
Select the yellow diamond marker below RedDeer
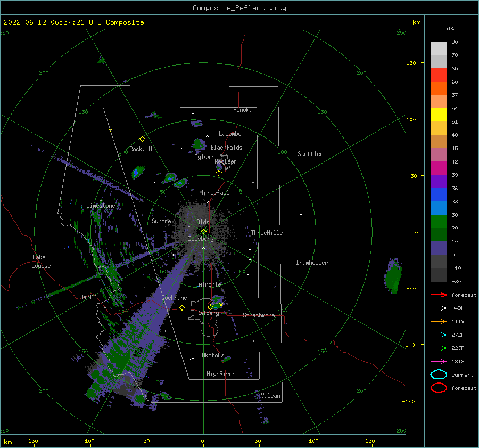pyautogui.click(x=219, y=173)
